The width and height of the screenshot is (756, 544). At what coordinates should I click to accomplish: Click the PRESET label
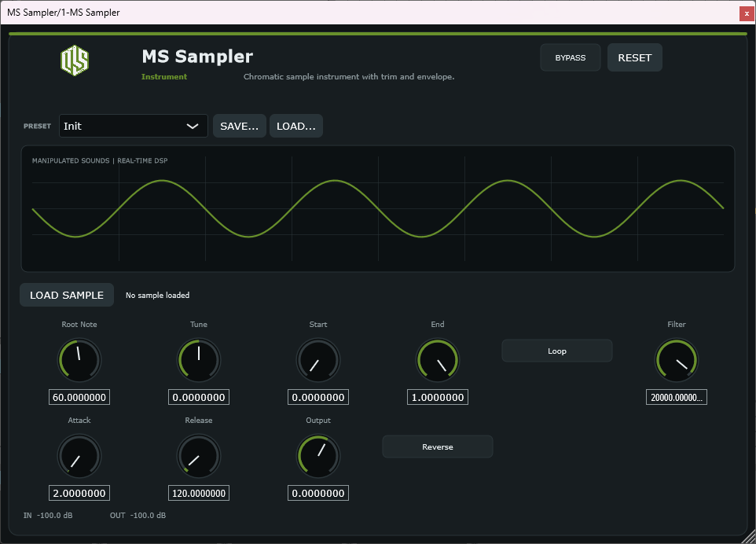pyautogui.click(x=37, y=126)
